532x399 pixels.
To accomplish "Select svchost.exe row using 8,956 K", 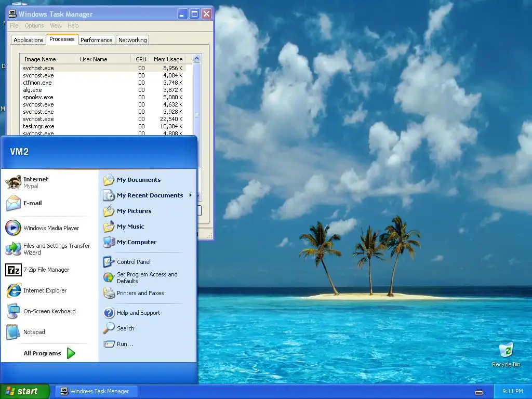I will click(103, 68).
